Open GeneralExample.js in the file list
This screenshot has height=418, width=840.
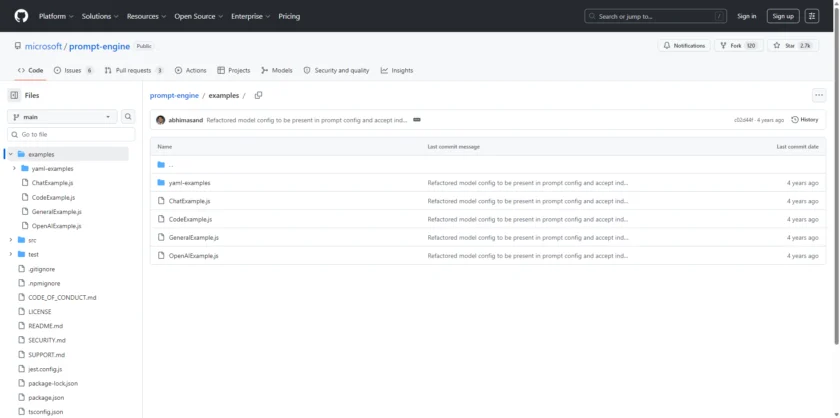pos(193,237)
